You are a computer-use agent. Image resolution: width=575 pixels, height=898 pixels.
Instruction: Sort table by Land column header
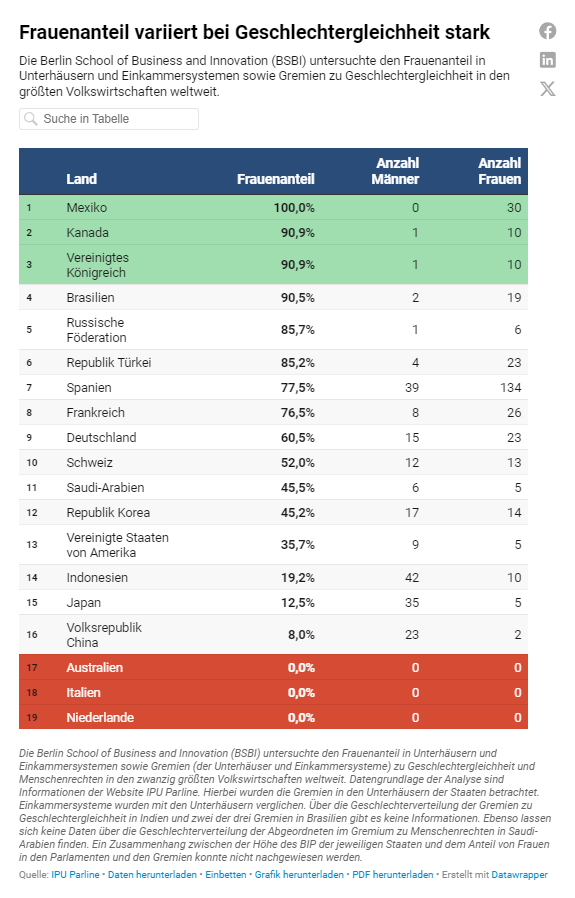[x=81, y=179]
